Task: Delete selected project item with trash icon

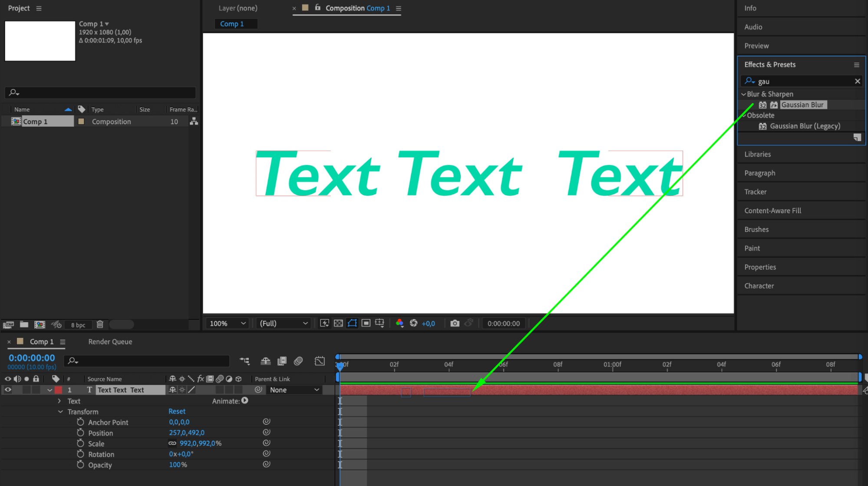Action: (x=100, y=324)
